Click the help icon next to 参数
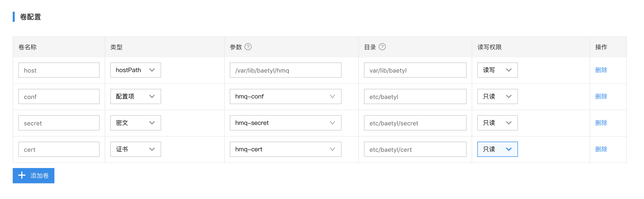Viewport: 644px width, 199px height. [248, 47]
